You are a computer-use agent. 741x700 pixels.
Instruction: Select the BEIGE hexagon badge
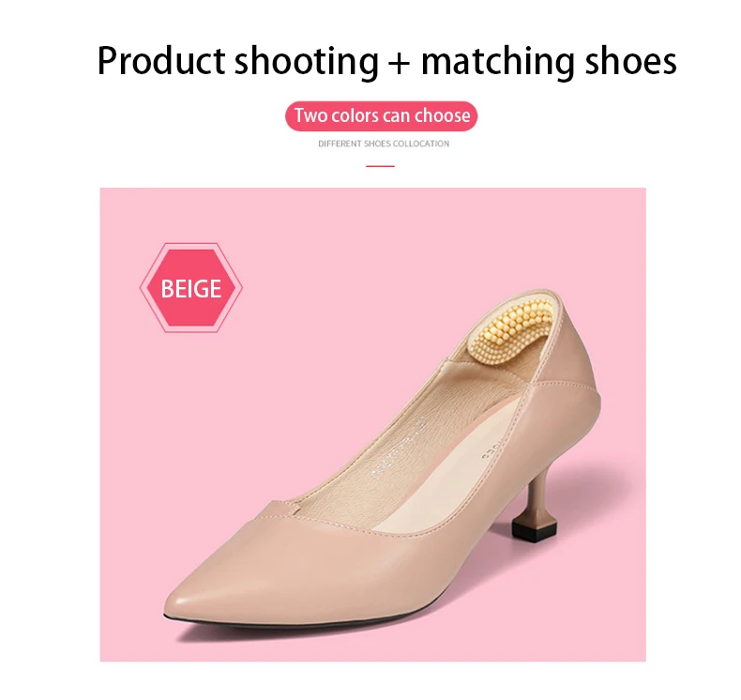(191, 288)
